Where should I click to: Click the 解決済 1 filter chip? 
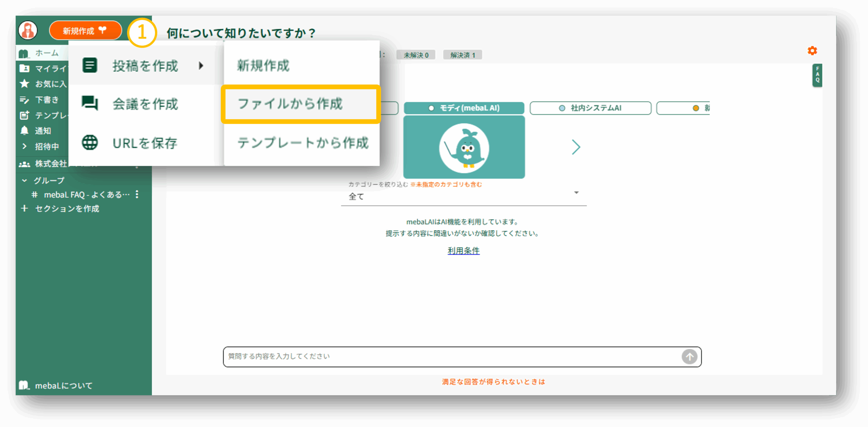(462, 55)
